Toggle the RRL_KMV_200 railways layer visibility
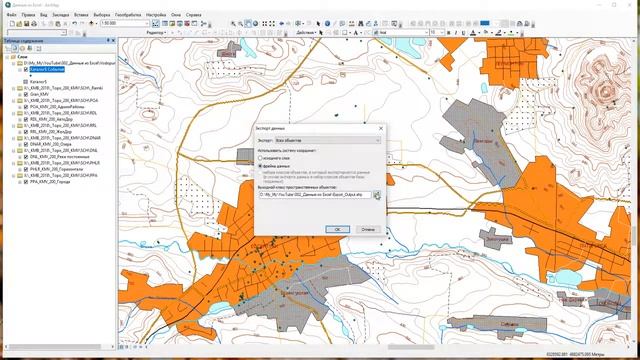Screen dimensions: 640x360 pyautogui.click(x=26, y=132)
